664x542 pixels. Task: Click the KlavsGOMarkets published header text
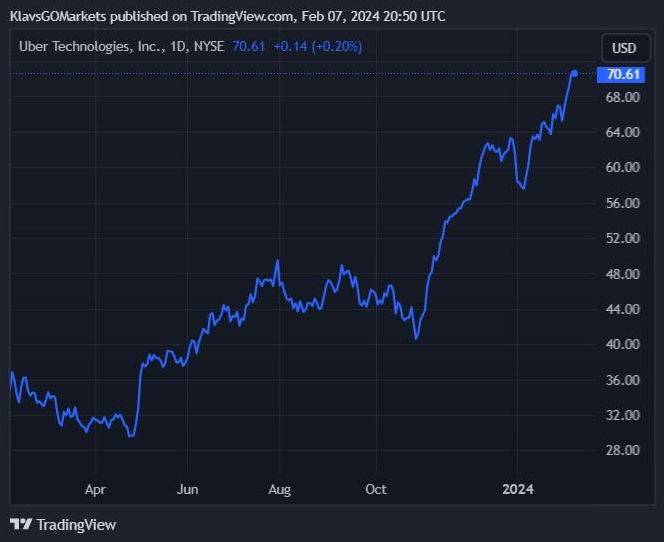(227, 17)
